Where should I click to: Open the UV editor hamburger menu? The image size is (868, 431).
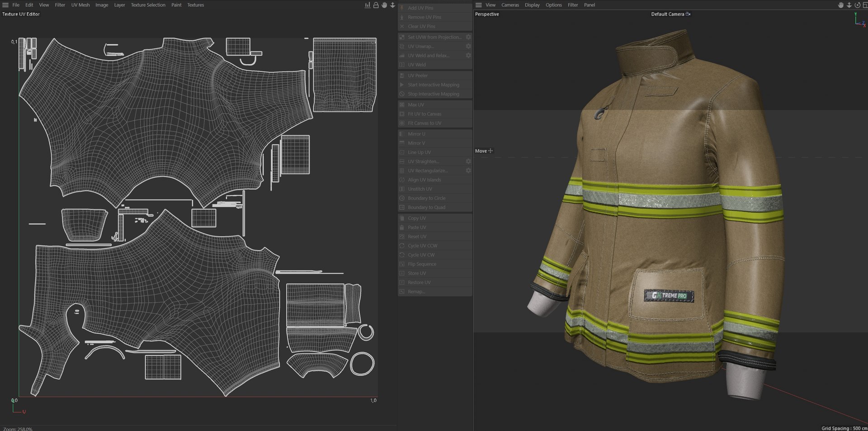[5, 5]
